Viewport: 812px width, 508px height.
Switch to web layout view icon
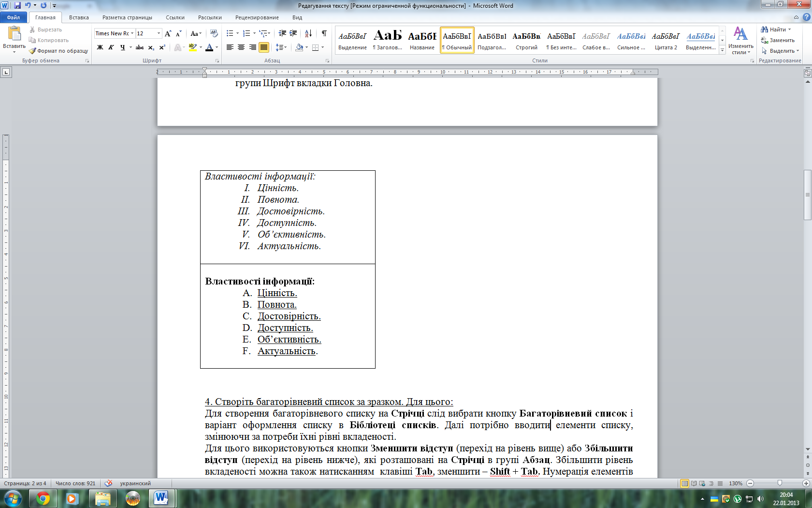point(702,483)
